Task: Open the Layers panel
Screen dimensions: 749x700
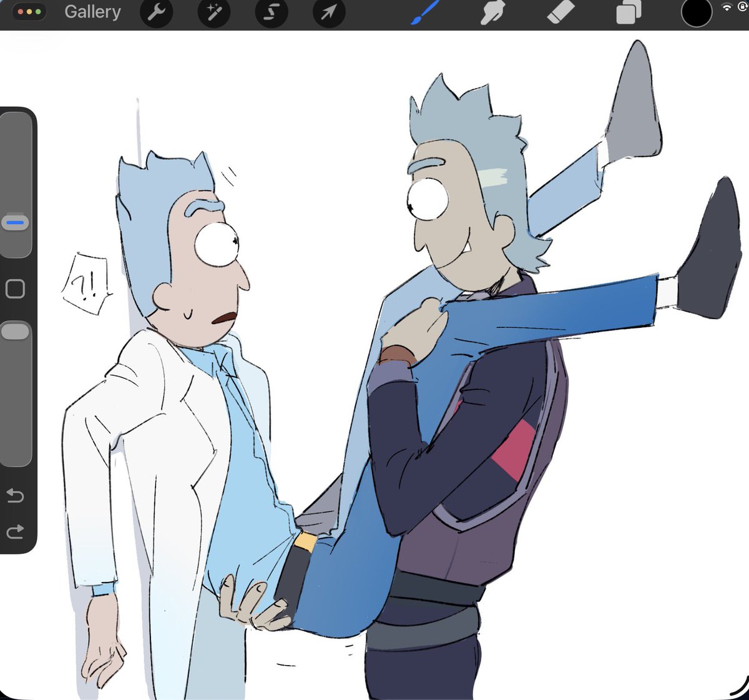Action: 629,13
